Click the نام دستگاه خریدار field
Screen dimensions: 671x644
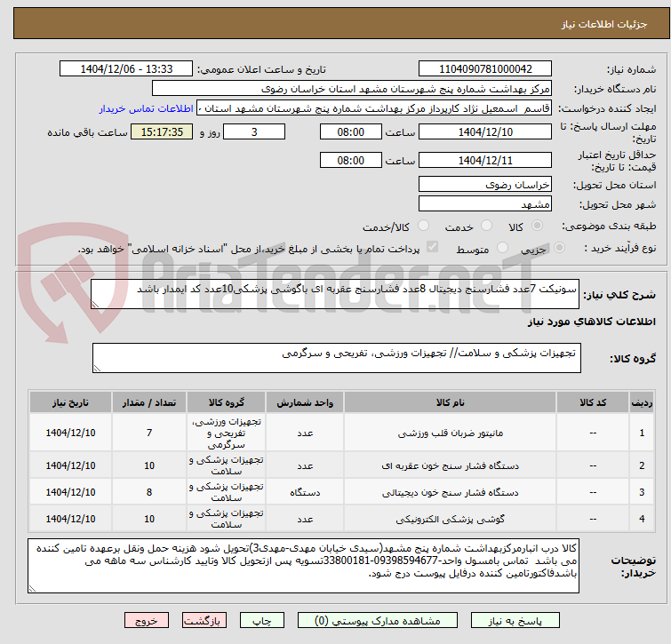pos(352,89)
